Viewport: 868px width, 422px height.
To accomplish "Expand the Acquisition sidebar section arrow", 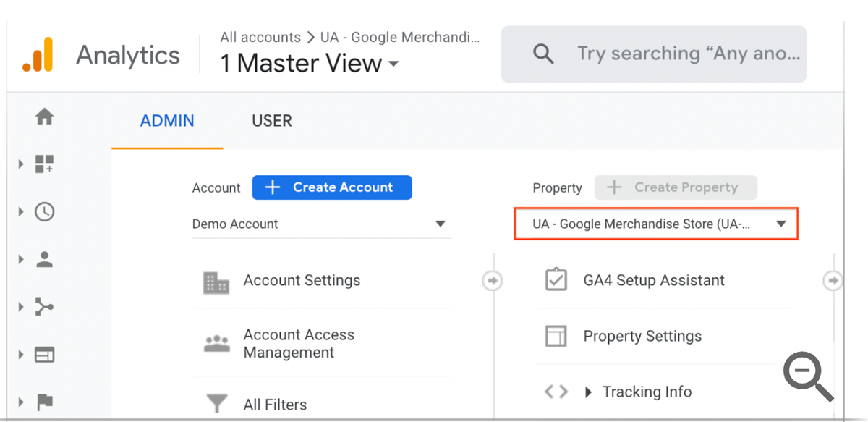I will click(21, 308).
